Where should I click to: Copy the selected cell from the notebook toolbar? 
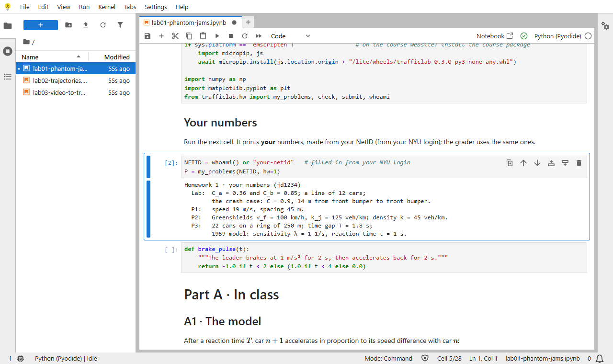click(189, 36)
